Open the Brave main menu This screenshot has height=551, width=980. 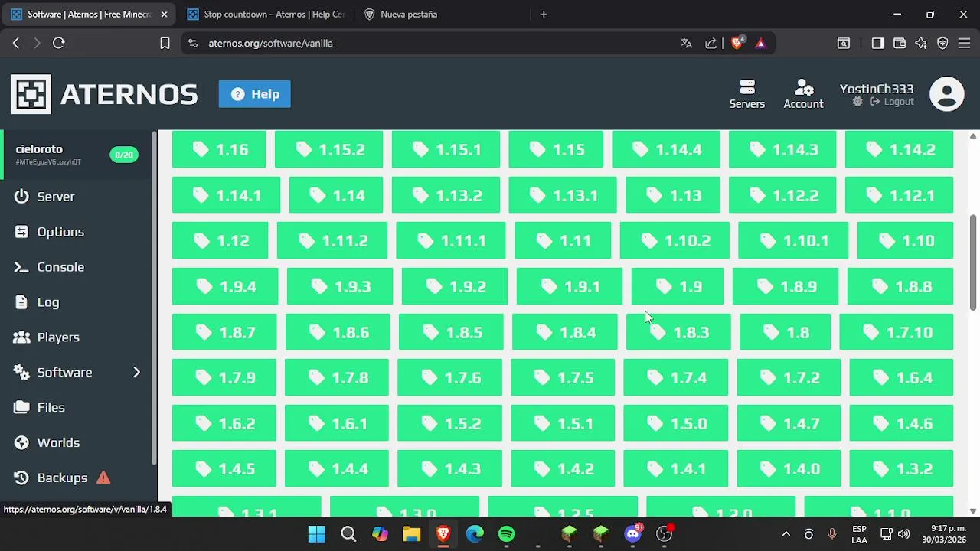(x=965, y=44)
